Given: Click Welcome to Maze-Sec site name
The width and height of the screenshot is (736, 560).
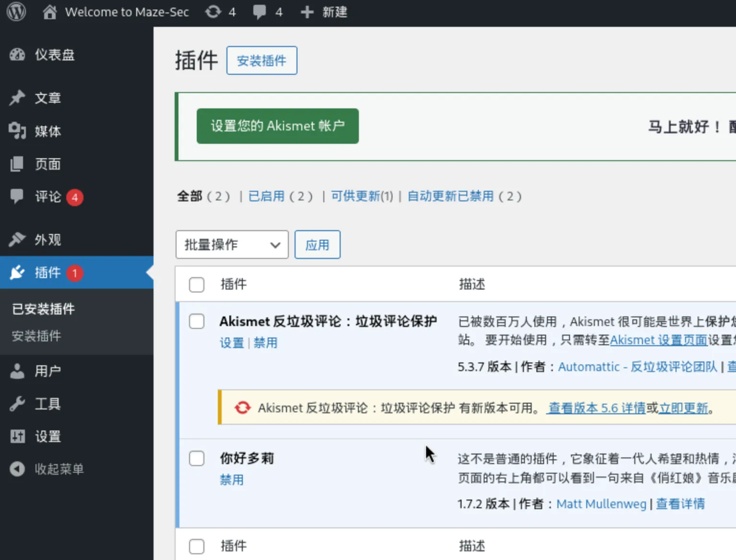Looking at the screenshot, I should 127,12.
